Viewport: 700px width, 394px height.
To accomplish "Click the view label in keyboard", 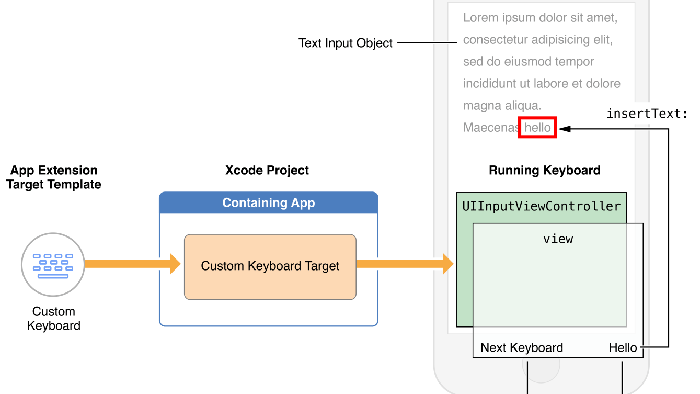I will [x=558, y=239].
